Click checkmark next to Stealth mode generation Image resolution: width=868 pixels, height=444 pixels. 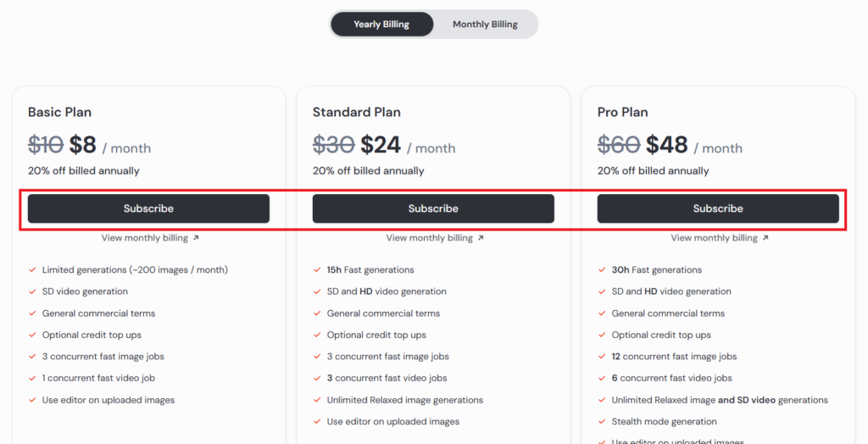click(x=602, y=421)
